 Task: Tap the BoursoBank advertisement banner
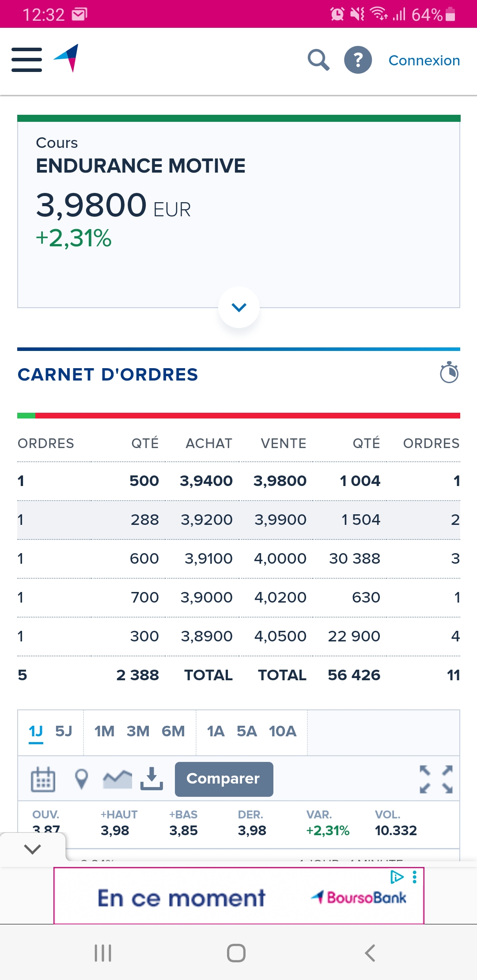239,896
